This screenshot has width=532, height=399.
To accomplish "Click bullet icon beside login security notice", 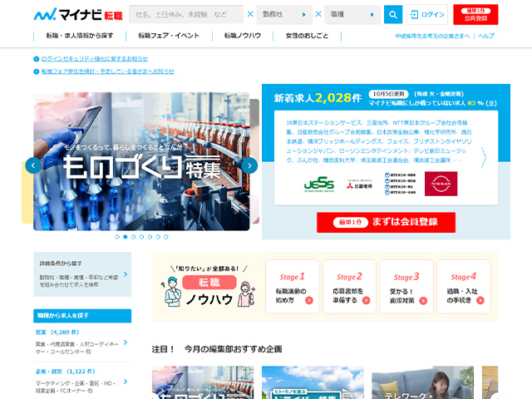I will pos(37,59).
